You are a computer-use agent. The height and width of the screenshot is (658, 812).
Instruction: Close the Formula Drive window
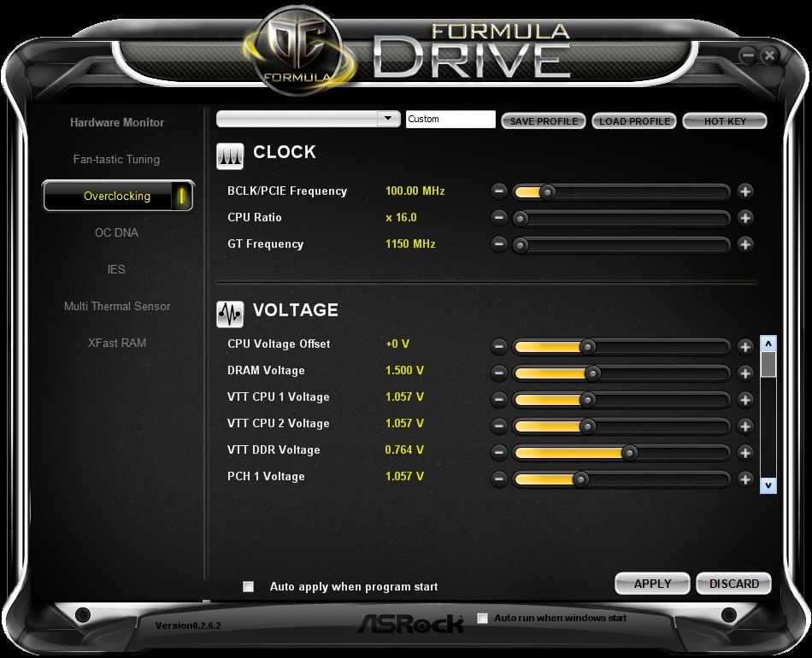(x=769, y=56)
